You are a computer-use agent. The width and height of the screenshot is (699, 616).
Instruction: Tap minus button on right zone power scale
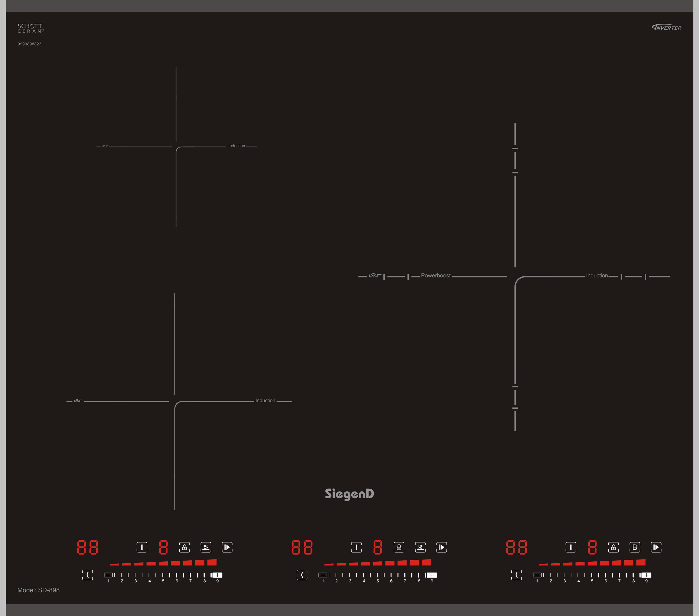pyautogui.click(x=537, y=575)
